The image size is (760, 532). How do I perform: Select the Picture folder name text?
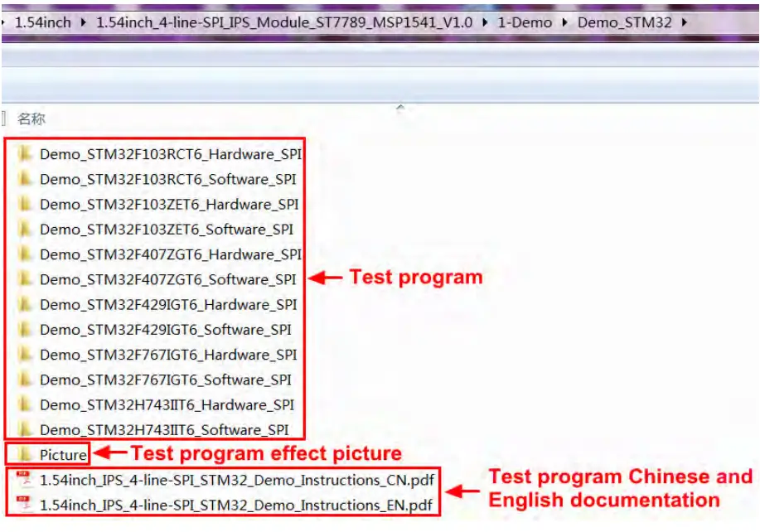coord(63,454)
